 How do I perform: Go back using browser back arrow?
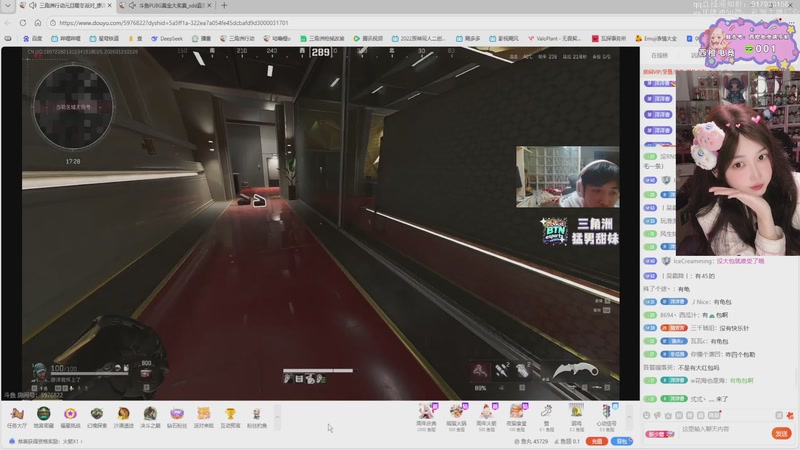(8, 23)
